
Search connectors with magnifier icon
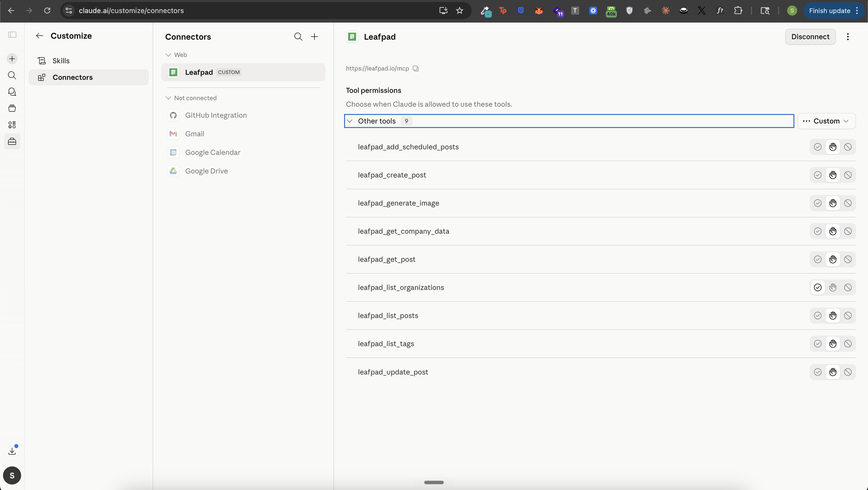pos(298,37)
